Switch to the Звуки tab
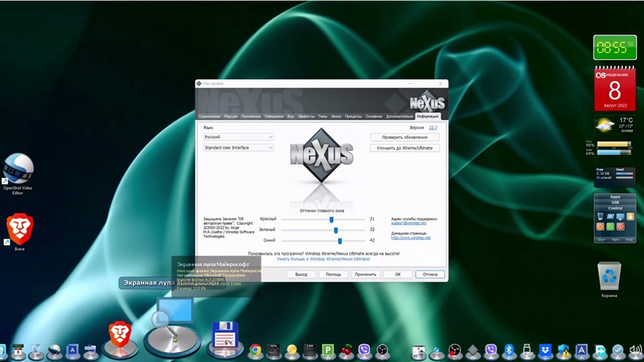 (336, 116)
